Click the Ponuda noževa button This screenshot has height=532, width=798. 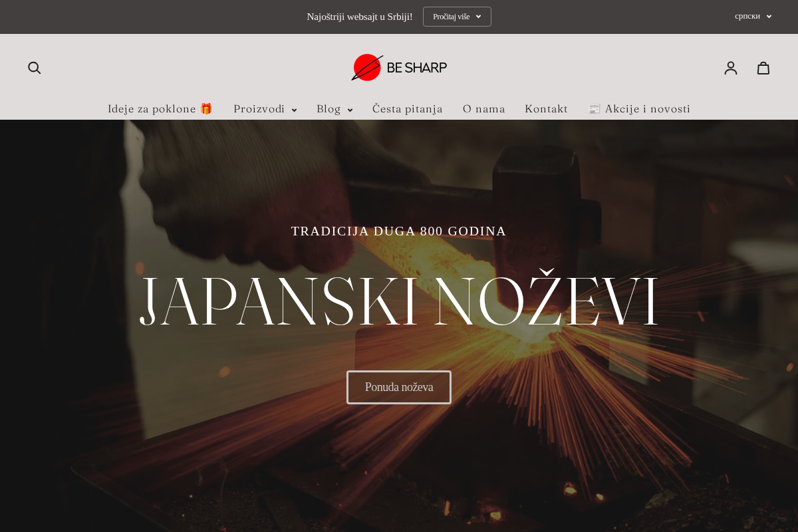[x=399, y=387]
